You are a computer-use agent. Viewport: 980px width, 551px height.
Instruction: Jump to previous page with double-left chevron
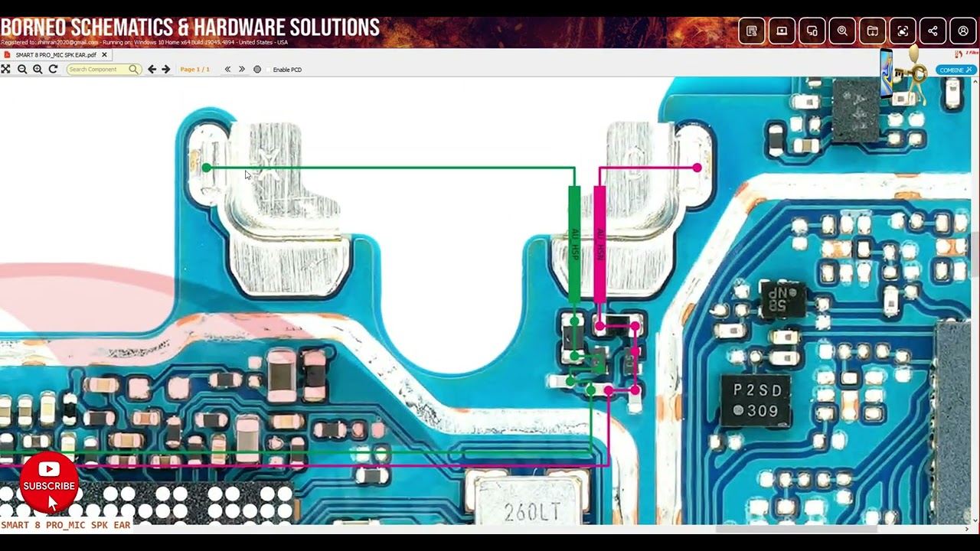227,69
